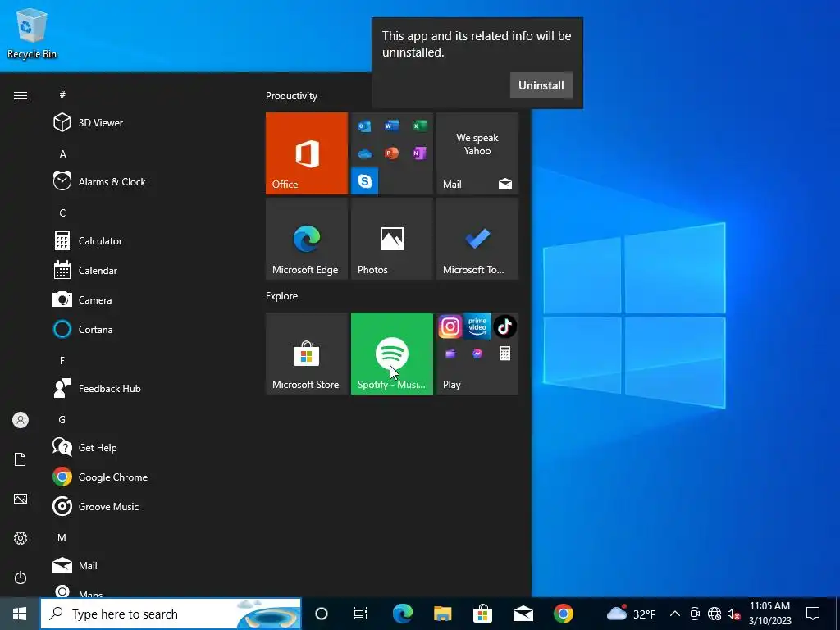
Task: Expand the Start menu hamburger icon
Action: (21, 95)
